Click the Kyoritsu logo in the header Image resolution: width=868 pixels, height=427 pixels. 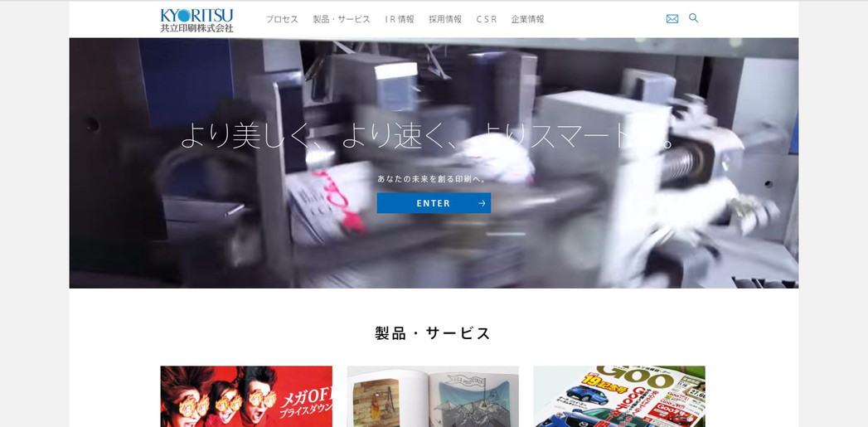(196, 20)
